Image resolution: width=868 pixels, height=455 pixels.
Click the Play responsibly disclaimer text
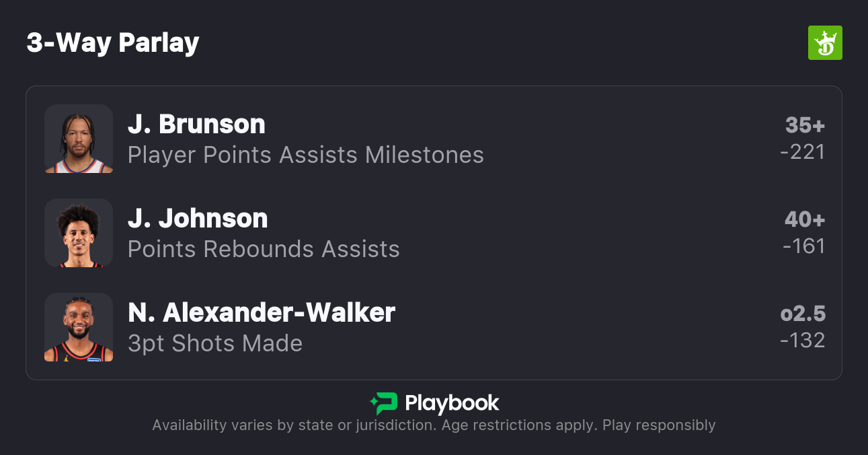(x=659, y=425)
